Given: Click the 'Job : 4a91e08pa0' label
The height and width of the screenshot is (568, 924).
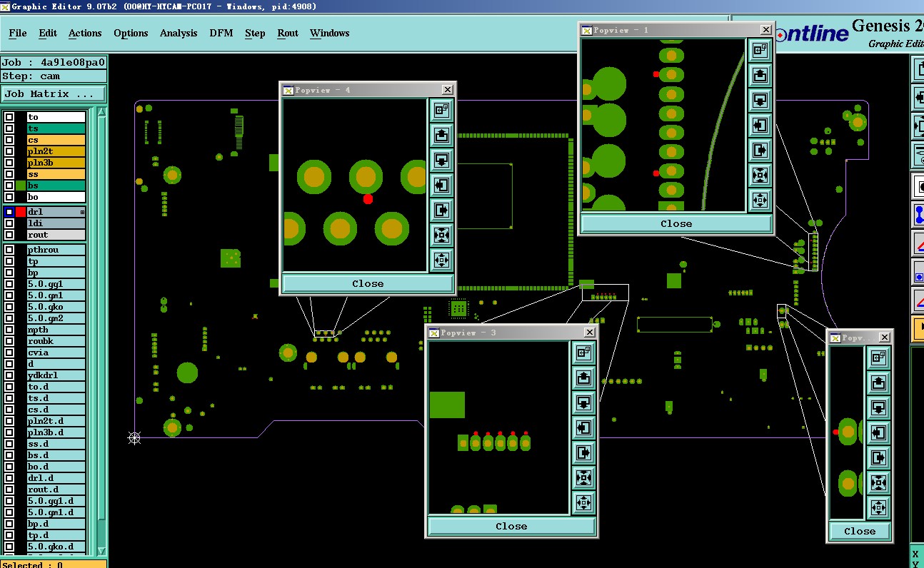Looking at the screenshot, I should point(54,62).
